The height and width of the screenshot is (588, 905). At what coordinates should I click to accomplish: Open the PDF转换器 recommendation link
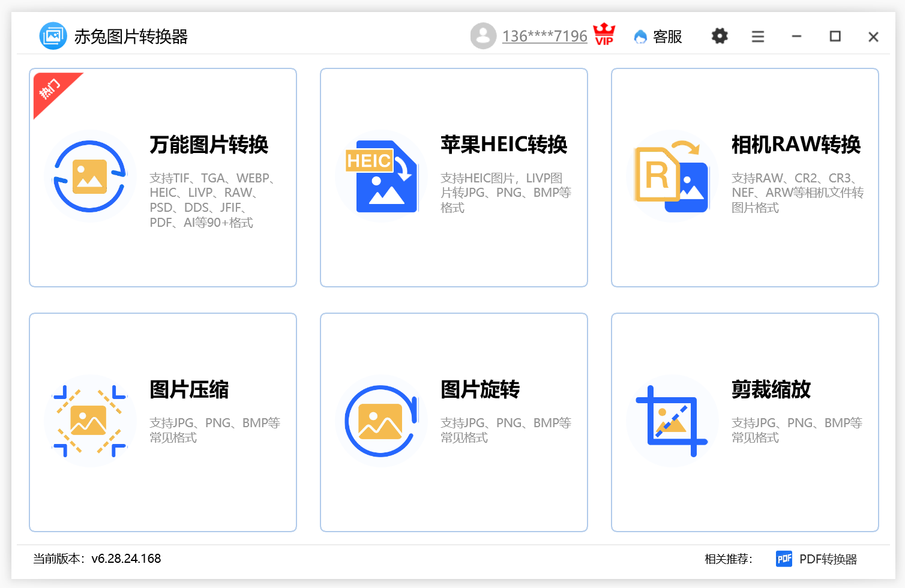pyautogui.click(x=828, y=559)
